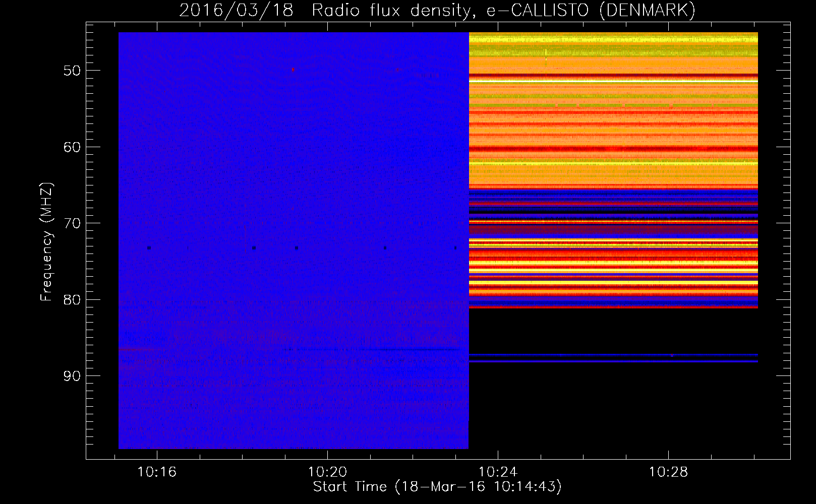Click the 10:20 time tick label

[327, 472]
